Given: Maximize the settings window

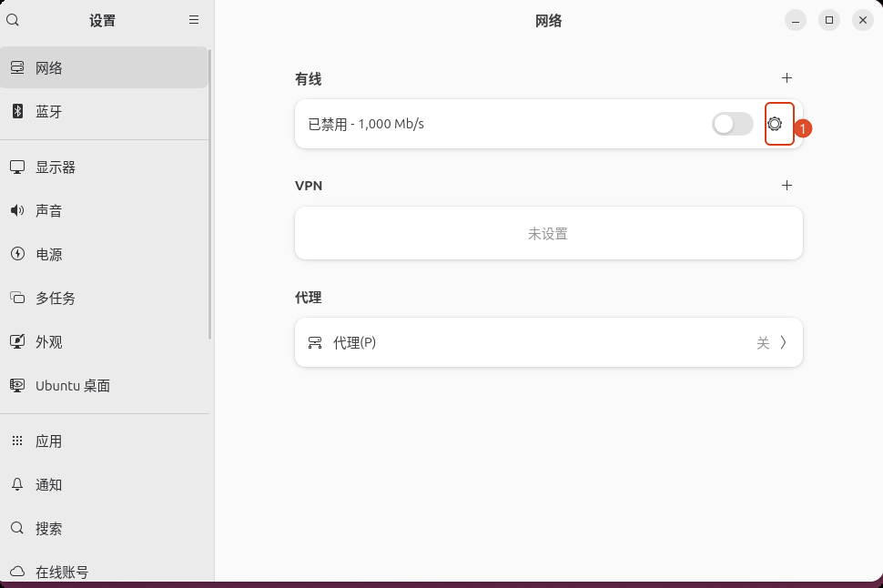Looking at the screenshot, I should click(x=829, y=20).
